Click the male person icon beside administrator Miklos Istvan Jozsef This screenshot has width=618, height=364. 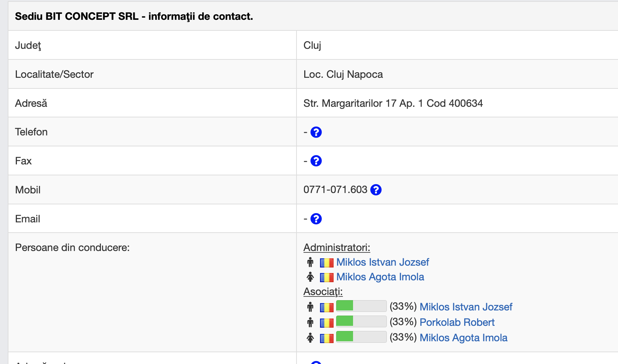click(x=310, y=262)
